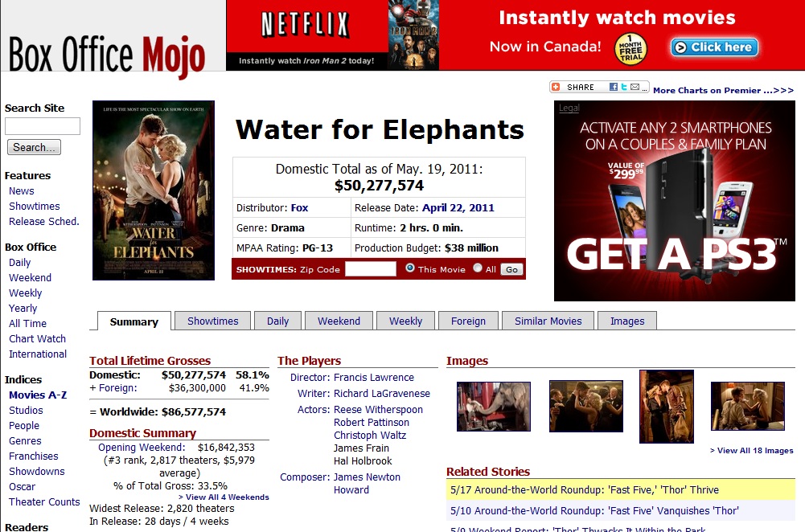This screenshot has height=532, width=805.
Task: Select the This Movie radio button
Action: [x=410, y=268]
